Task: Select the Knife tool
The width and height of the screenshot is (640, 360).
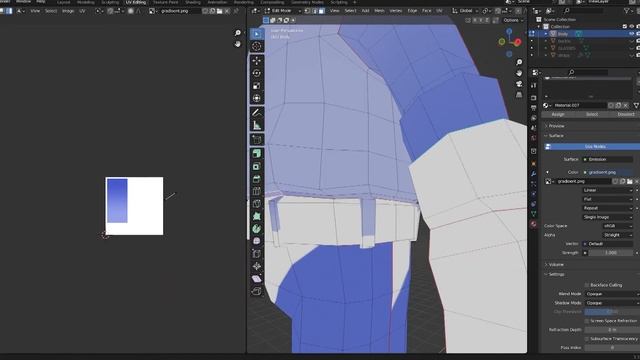Action: click(x=256, y=204)
